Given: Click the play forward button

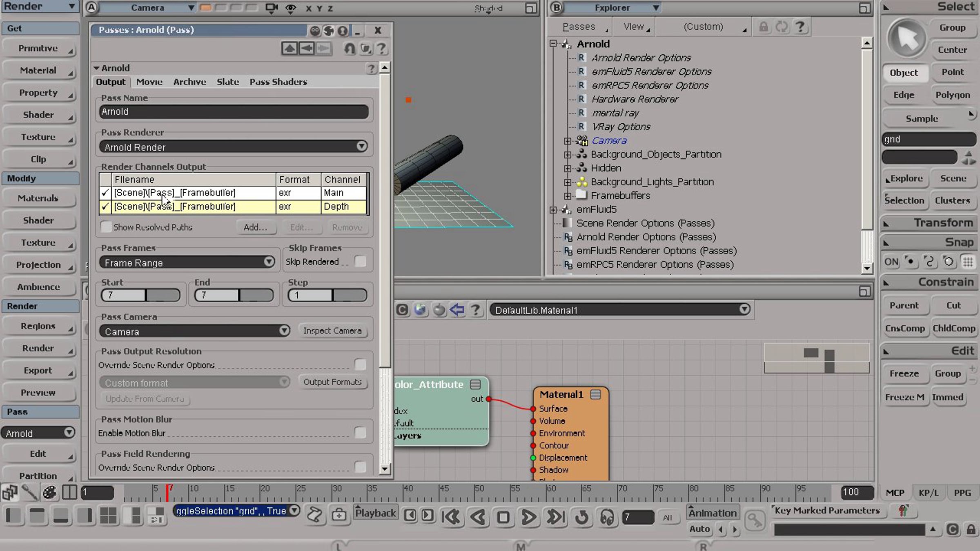Looking at the screenshot, I should (x=529, y=517).
